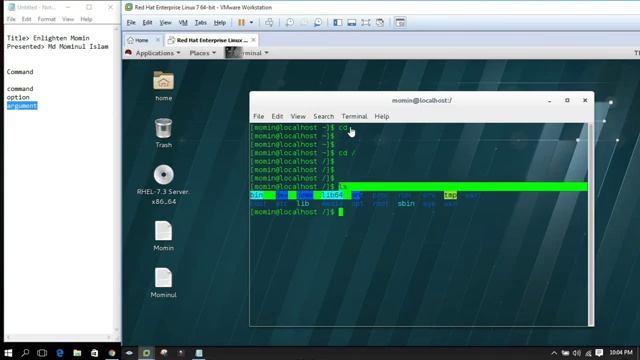Screen dimensions: 640x360
Task: Open Terminal window Edit menu
Action: pyautogui.click(x=277, y=116)
